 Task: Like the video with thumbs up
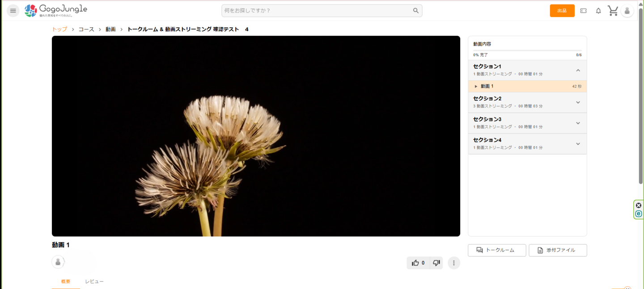point(416,263)
